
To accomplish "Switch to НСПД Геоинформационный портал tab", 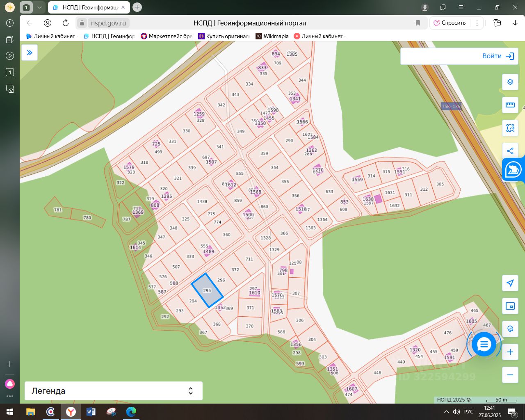I will 89,7.
